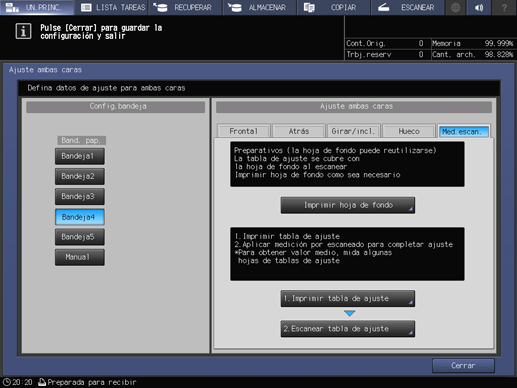
Task: Click the printer status icon near Preparada
Action: (42, 382)
